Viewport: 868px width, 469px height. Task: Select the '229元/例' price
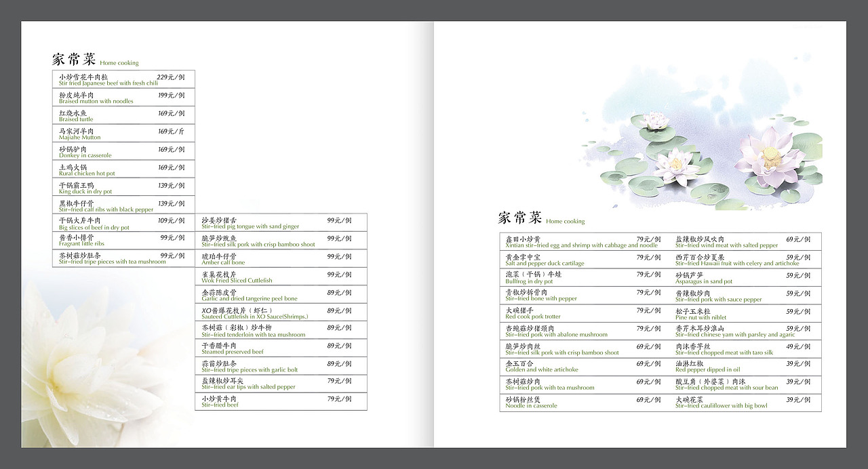point(171,77)
